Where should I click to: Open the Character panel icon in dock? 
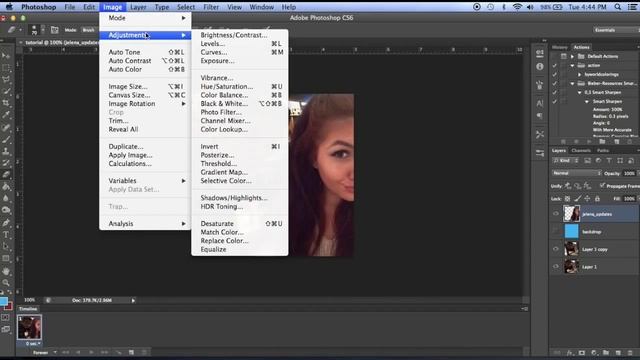point(540,103)
